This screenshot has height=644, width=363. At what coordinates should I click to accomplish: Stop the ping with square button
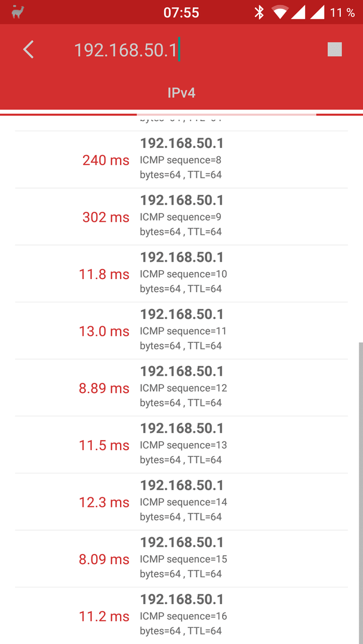point(334,49)
